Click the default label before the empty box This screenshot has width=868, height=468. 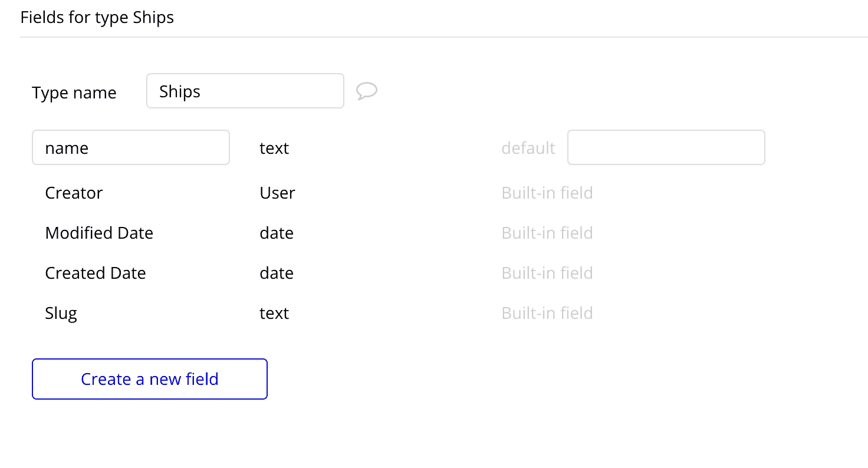[528, 148]
